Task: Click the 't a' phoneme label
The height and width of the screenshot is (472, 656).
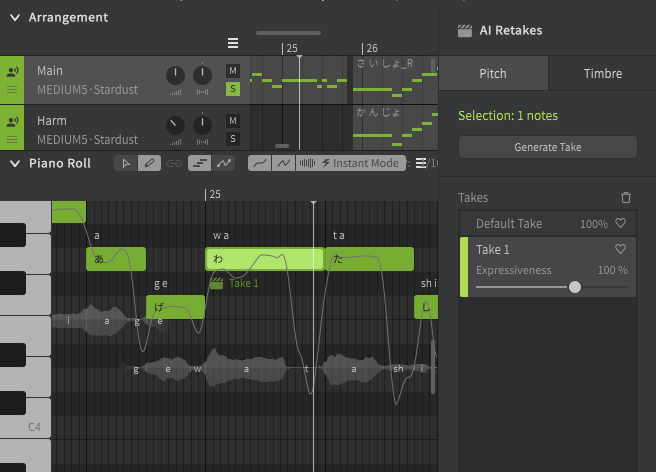Action: tap(339, 236)
